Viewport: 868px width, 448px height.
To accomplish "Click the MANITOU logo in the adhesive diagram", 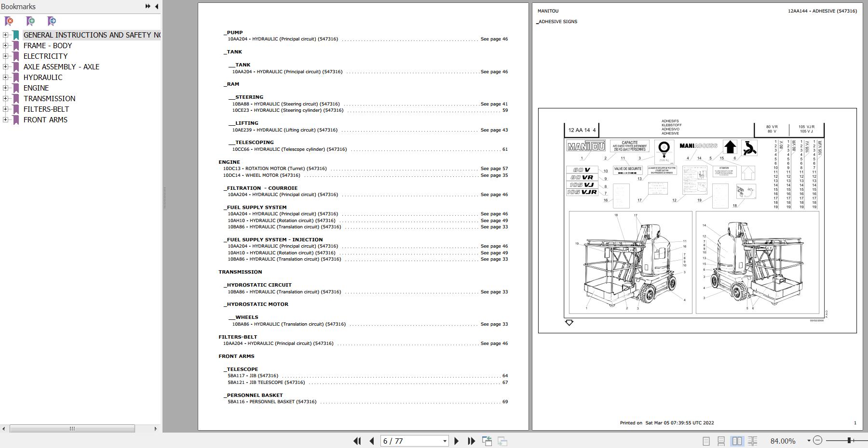I will tap(585, 146).
